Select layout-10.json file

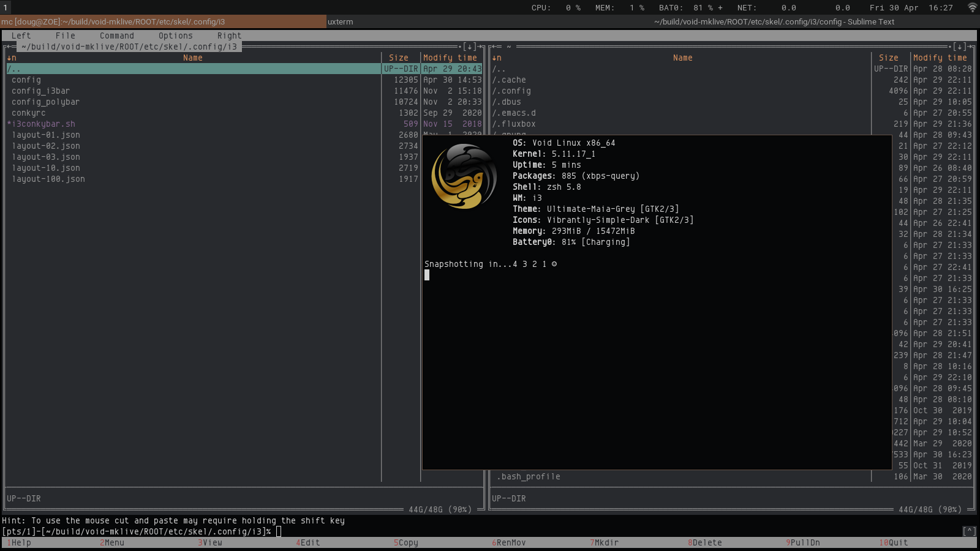[x=45, y=168]
